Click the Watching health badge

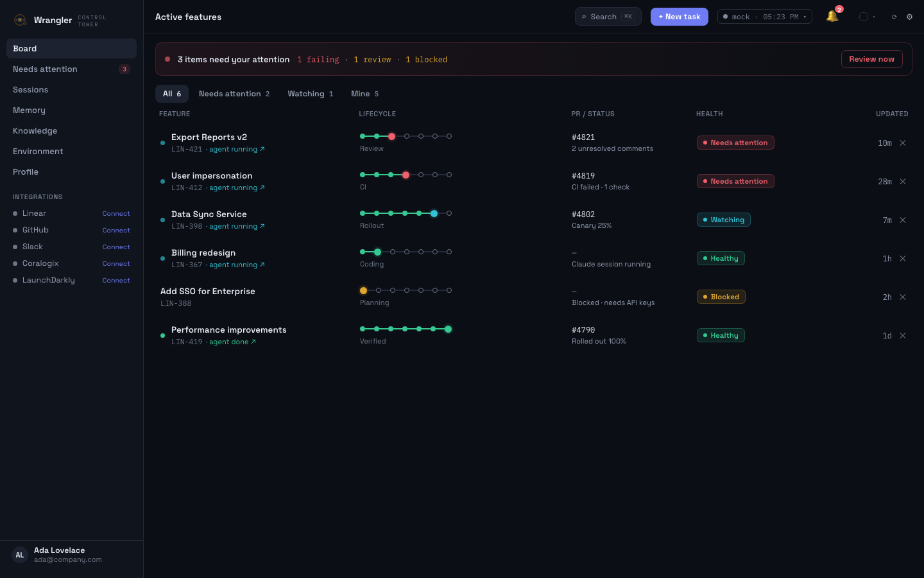coord(724,220)
